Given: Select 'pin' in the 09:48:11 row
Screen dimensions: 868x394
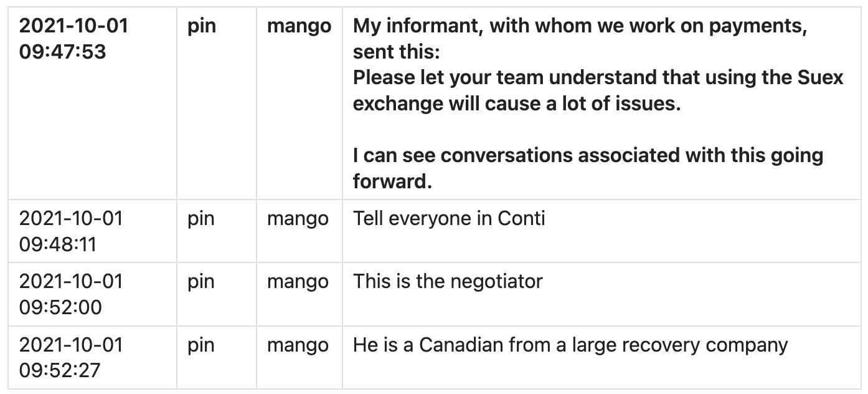Looking at the screenshot, I should click(x=200, y=219).
